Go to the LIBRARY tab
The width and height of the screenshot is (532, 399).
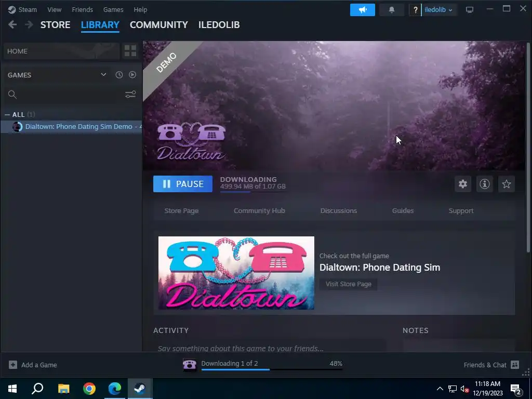pos(100,25)
